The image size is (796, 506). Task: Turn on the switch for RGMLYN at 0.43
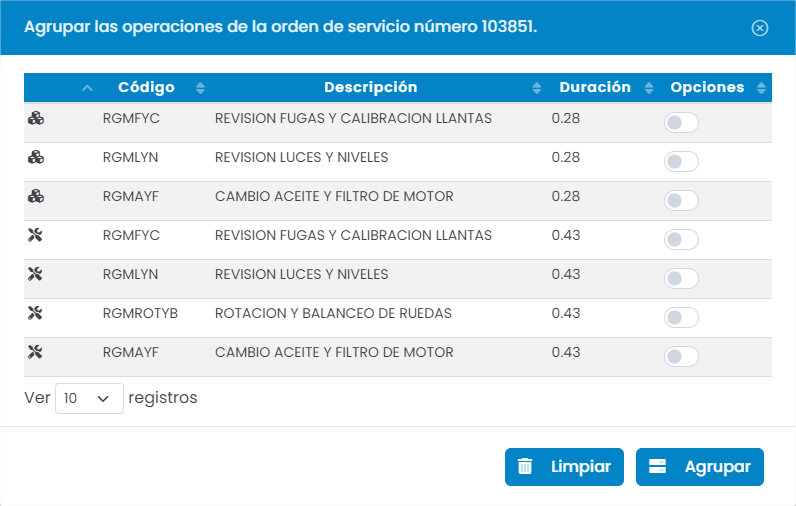tap(681, 279)
